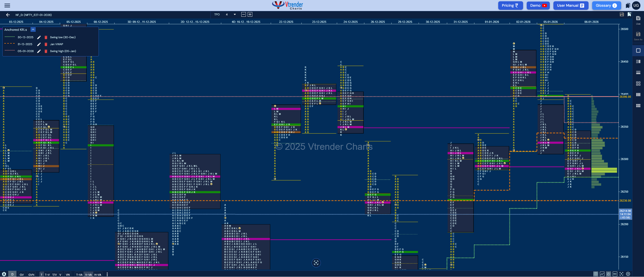Select the four-square grid layout icon
The height and width of the screenshot is (277, 644).
tap(638, 84)
